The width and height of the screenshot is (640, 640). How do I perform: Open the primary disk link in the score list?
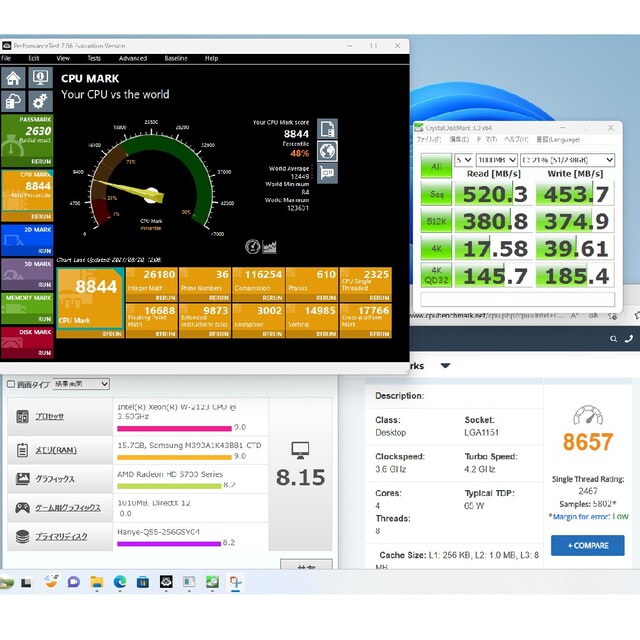pos(61,536)
